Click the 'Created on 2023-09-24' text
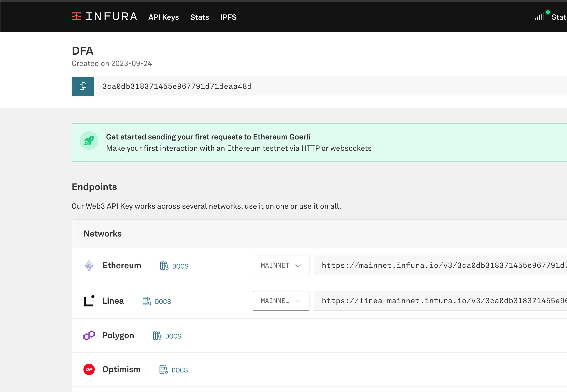The width and height of the screenshot is (567, 392). point(112,64)
